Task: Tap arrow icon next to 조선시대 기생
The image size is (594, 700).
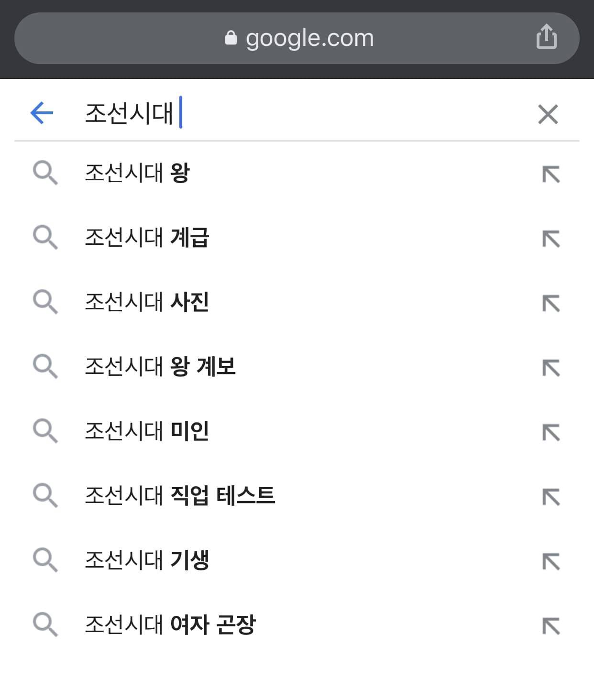Action: click(x=550, y=561)
